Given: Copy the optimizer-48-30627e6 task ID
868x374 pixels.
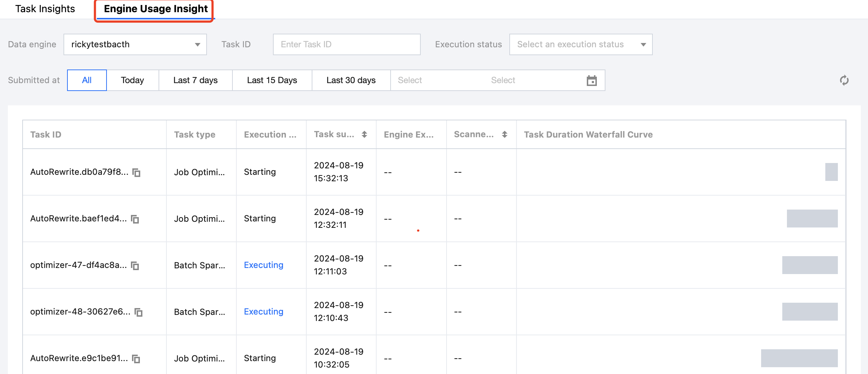Looking at the screenshot, I should click(138, 312).
